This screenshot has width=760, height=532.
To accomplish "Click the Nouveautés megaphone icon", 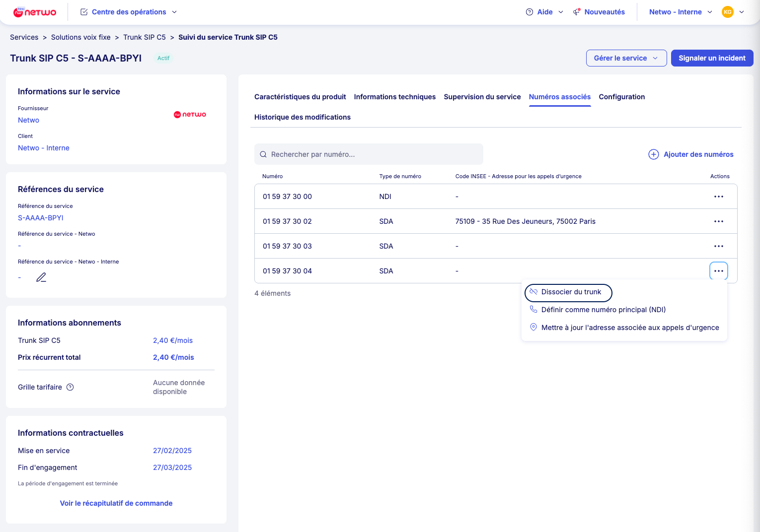I will tap(577, 12).
